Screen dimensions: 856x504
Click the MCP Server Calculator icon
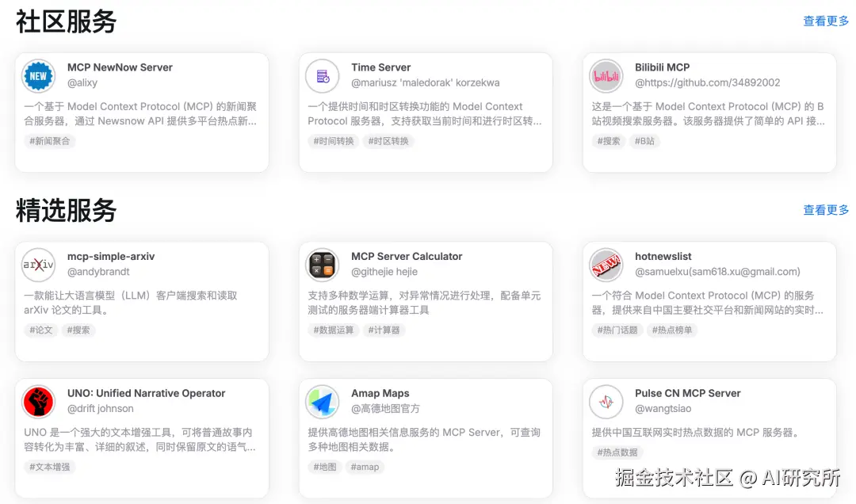click(322, 265)
